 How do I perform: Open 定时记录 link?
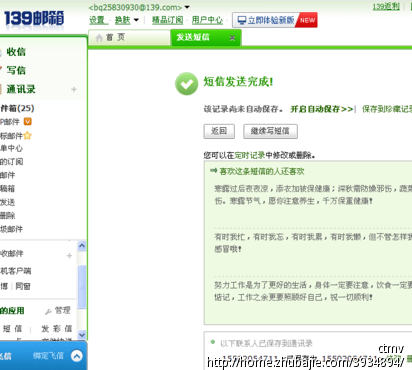point(250,155)
